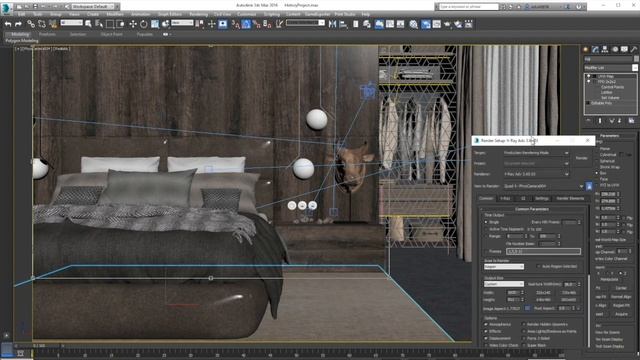
Task: Switch to the V-Ray tab in Render Setup
Action: click(505, 199)
